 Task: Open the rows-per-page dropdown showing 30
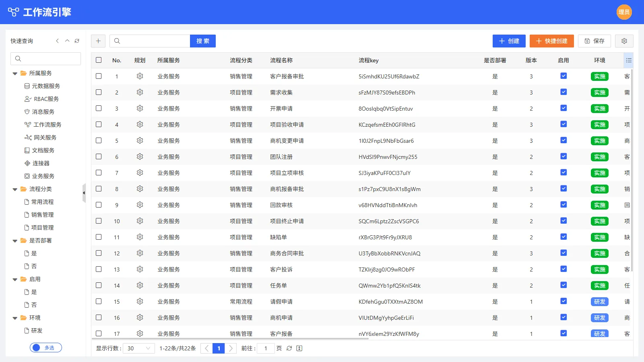(139, 348)
